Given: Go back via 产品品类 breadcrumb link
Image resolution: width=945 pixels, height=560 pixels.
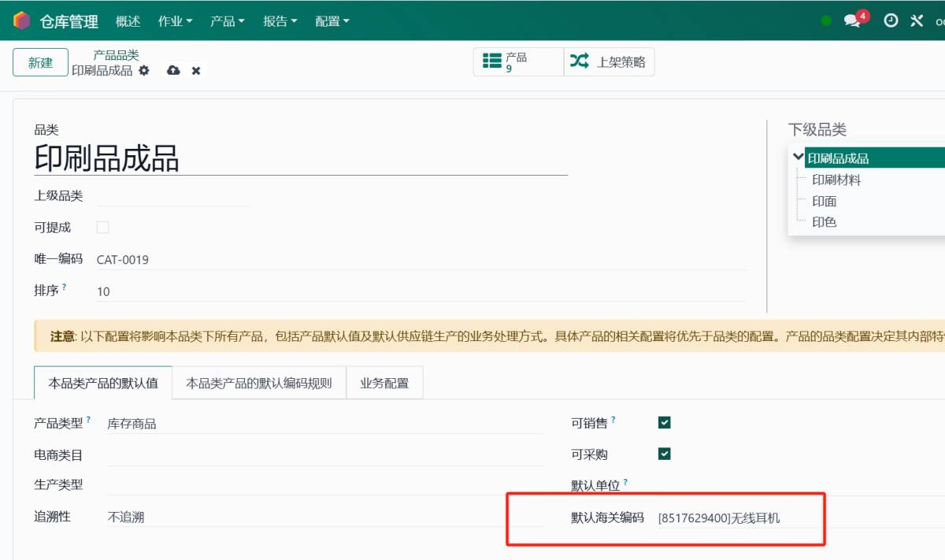Looking at the screenshot, I should (116, 55).
